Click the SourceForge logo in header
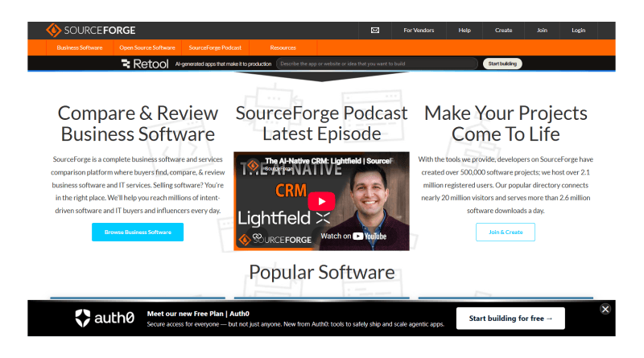This screenshot has width=644, height=358. tap(91, 31)
